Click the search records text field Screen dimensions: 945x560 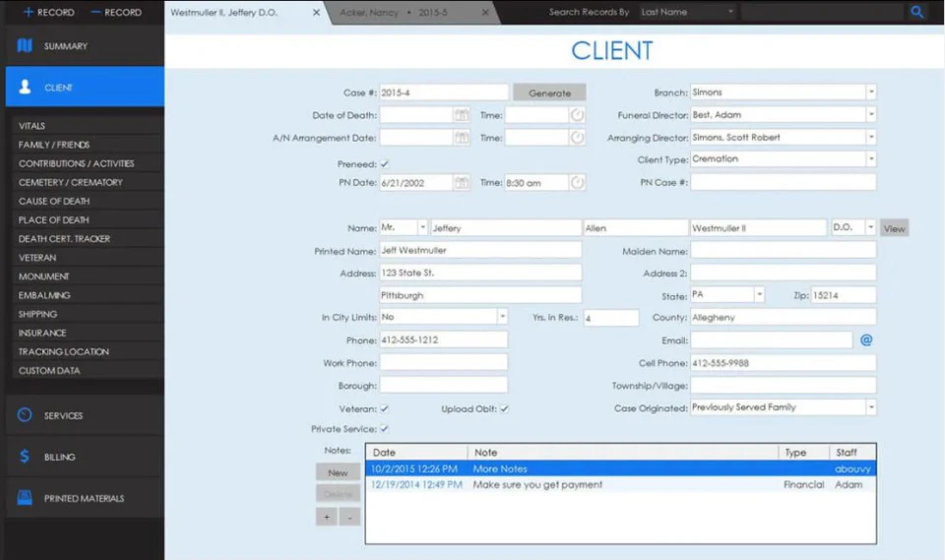[823, 12]
